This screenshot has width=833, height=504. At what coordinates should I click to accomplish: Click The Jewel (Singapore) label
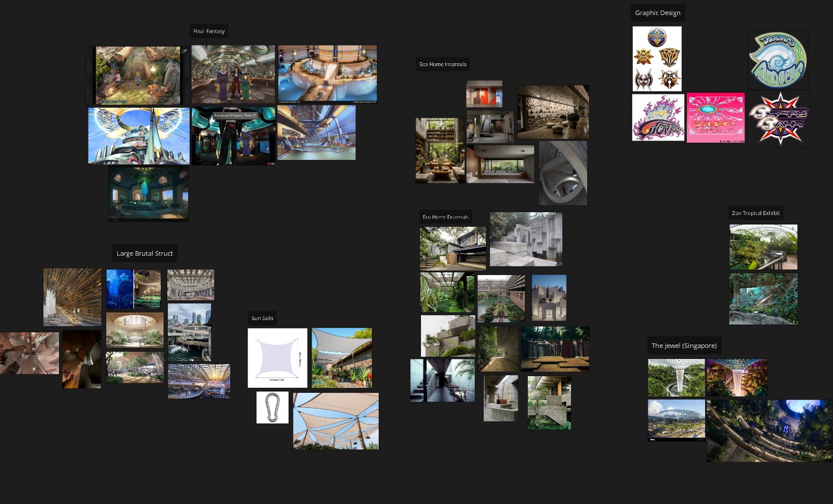point(684,346)
